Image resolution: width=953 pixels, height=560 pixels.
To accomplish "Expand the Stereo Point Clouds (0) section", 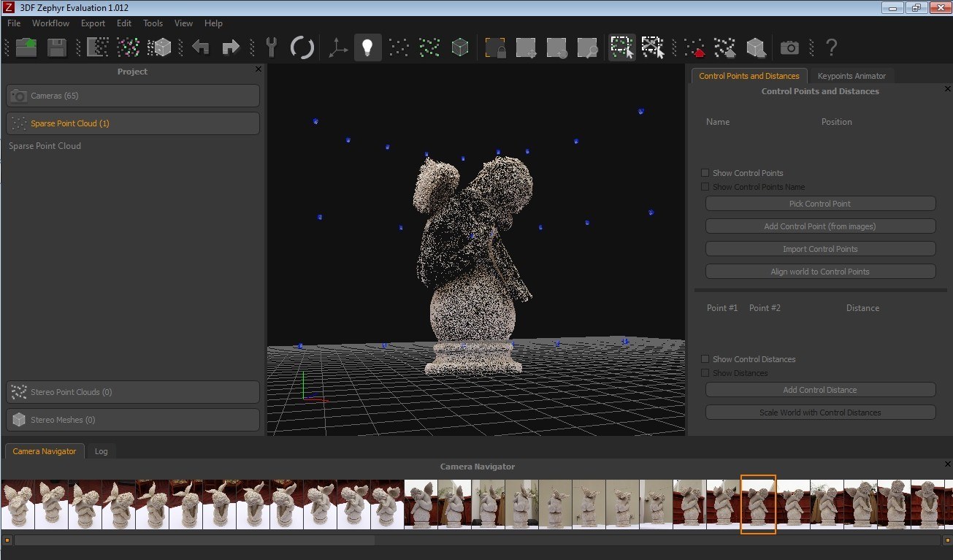I will [133, 392].
